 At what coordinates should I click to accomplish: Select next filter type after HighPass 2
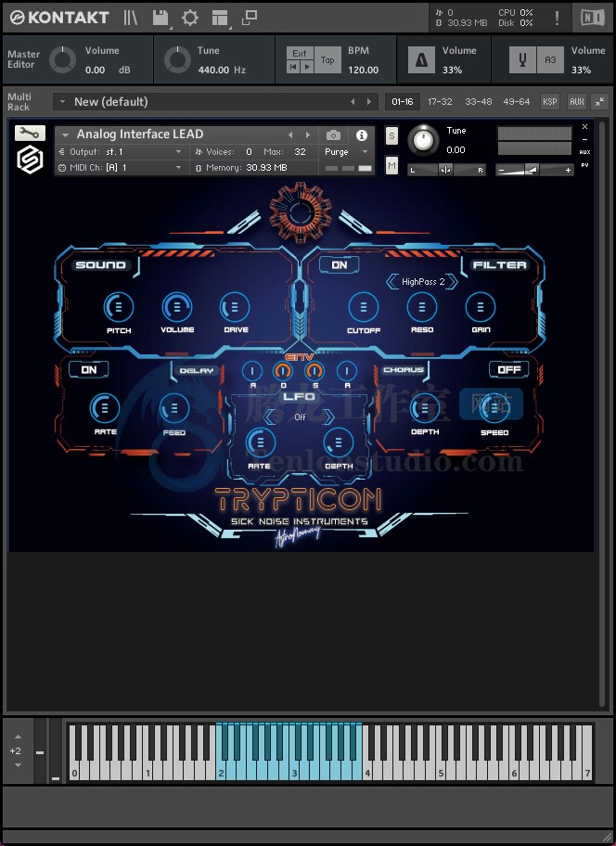click(x=452, y=281)
